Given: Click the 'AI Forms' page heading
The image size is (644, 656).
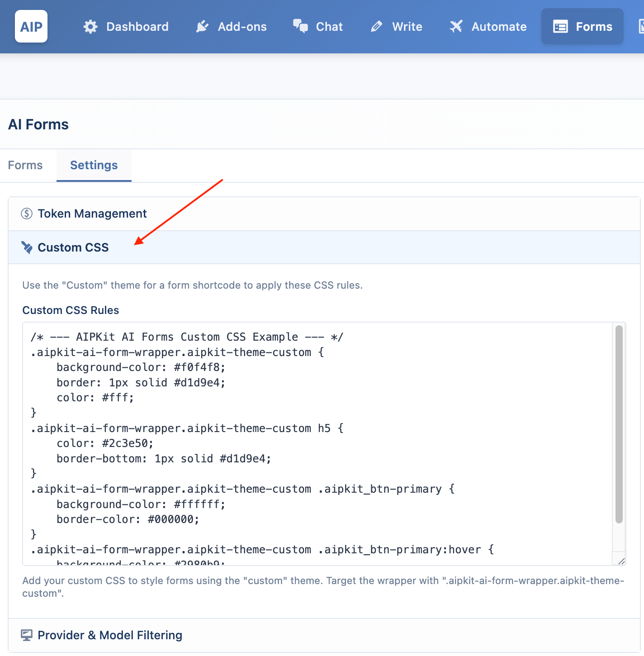Looking at the screenshot, I should 38,124.
